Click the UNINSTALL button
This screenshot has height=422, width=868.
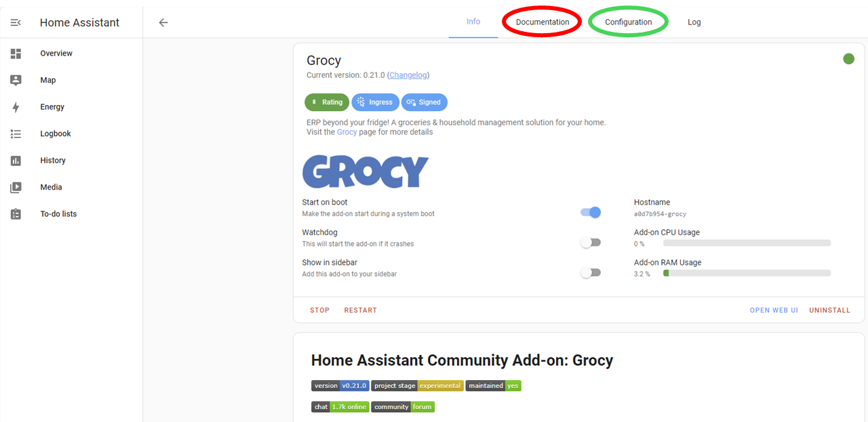pos(829,310)
